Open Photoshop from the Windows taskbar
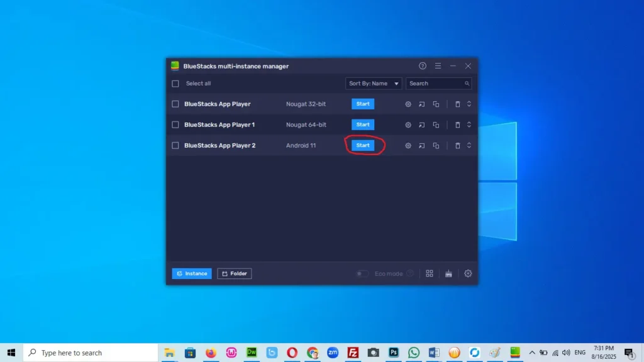This screenshot has width=644, height=362. 394,353
